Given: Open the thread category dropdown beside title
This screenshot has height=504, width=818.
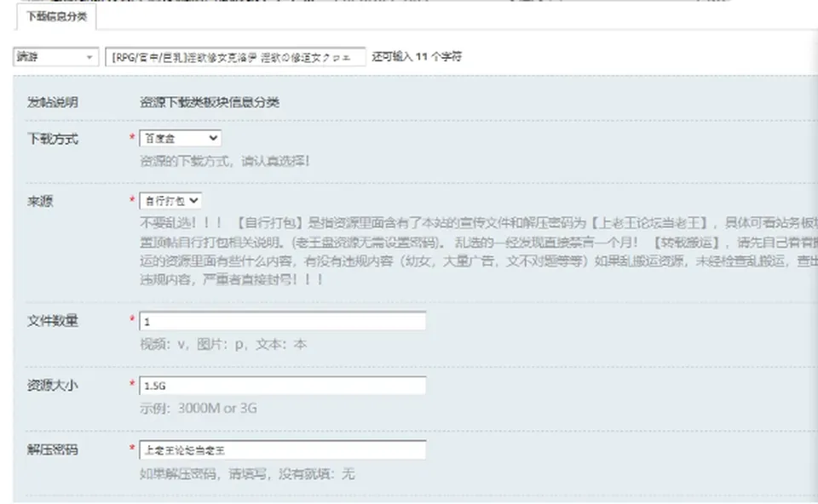Looking at the screenshot, I should (56, 56).
